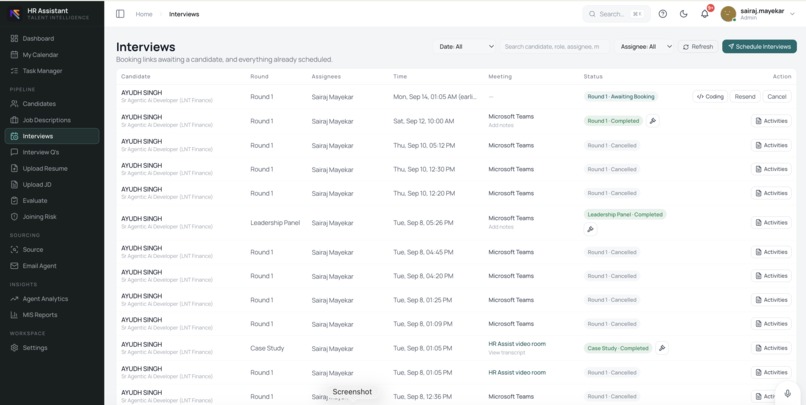This screenshot has width=806, height=405.
Task: Open My Calendar in the sidebar
Action: coord(50,54)
